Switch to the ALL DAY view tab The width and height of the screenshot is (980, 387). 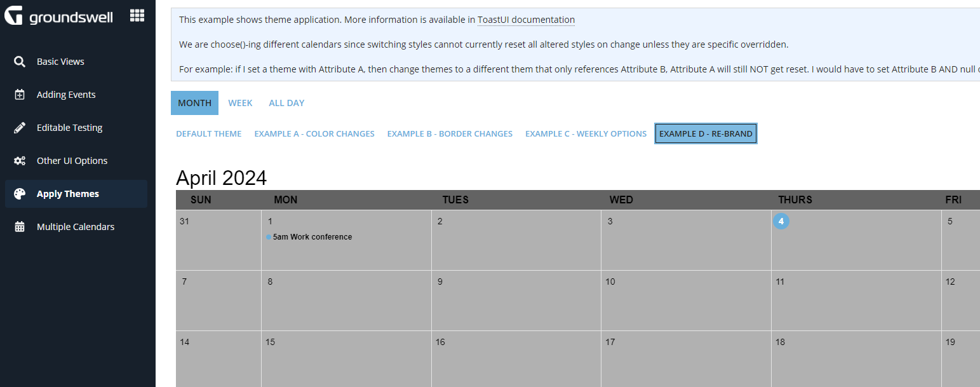coord(286,103)
